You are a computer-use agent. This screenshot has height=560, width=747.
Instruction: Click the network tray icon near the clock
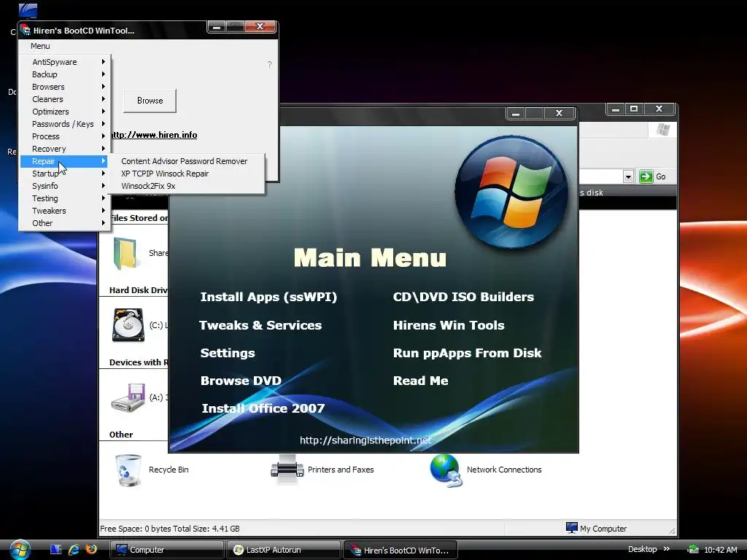[693, 550]
